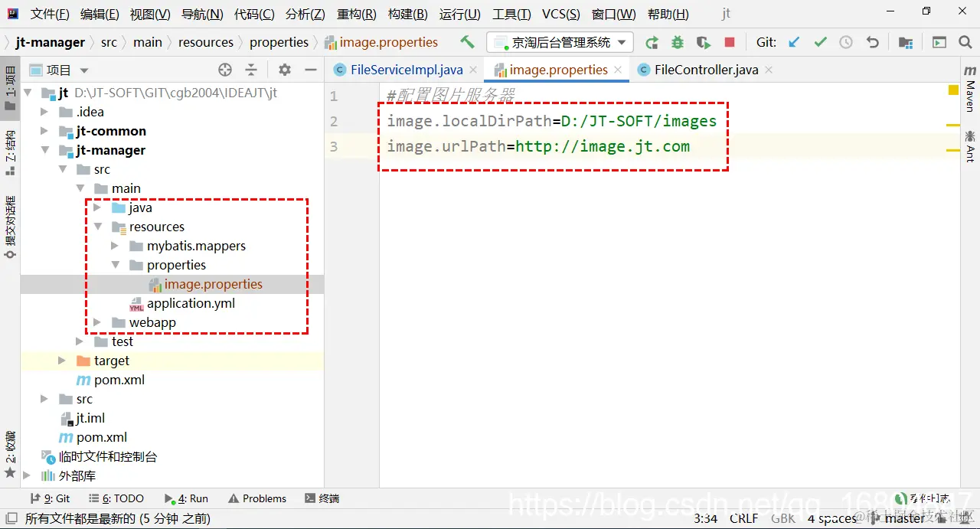Update project via blue Git arrow
This screenshot has width=980, height=529.
click(794, 43)
